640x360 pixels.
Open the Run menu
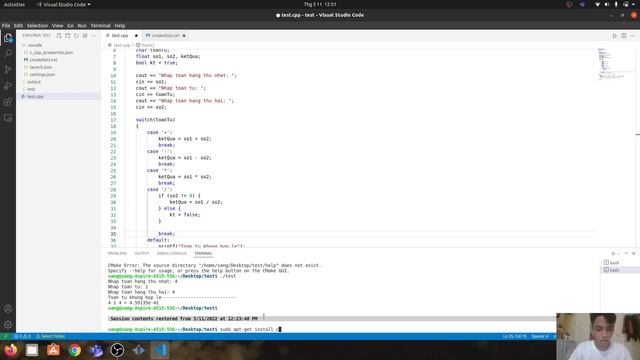click(82, 25)
